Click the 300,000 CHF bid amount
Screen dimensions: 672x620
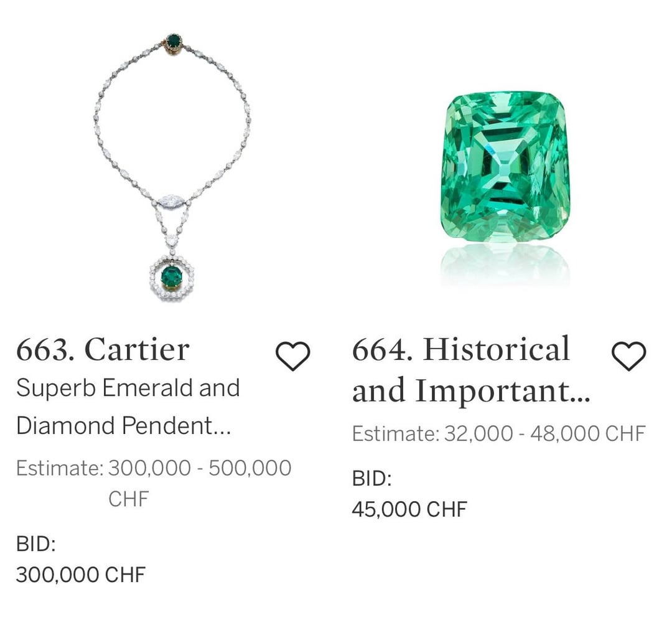click(80, 575)
